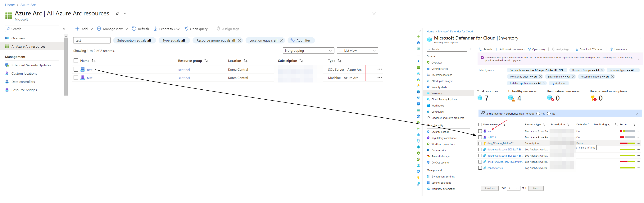This screenshot has width=644, height=203.
Task: Open the No grouping dropdown
Action: coord(309,51)
